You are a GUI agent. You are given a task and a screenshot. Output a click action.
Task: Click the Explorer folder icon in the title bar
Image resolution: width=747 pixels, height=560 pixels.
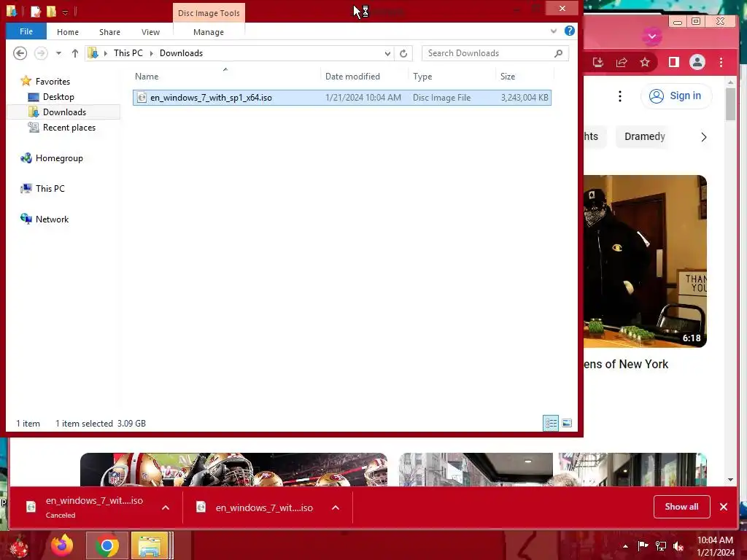(x=12, y=11)
